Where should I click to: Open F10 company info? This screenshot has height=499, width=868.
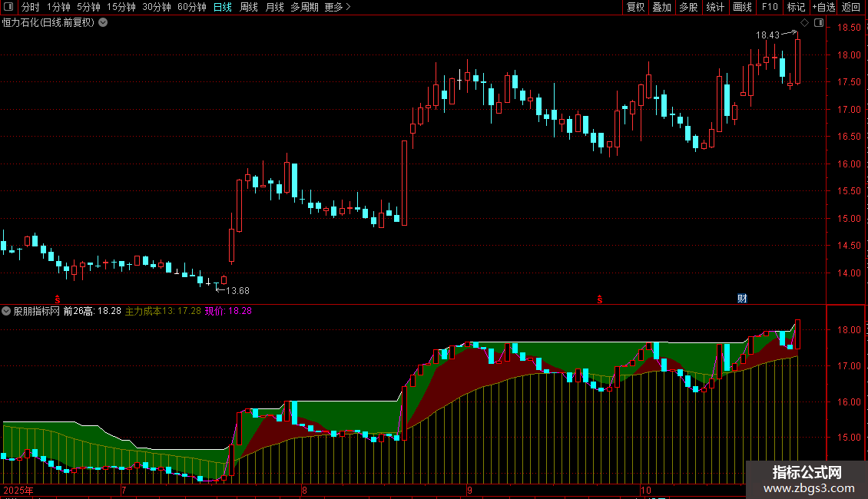pos(770,7)
